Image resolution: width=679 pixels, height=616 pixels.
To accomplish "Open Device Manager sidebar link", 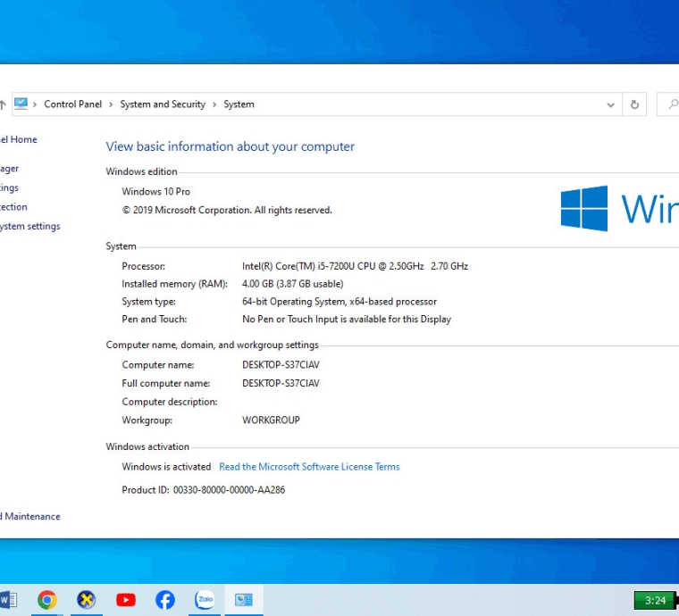I will pos(9,169).
